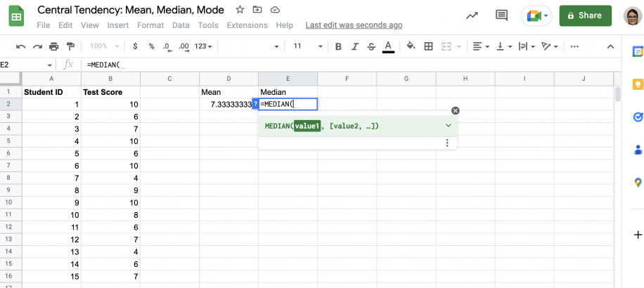The image size is (644, 288).
Task: Toggle bold formatting
Action: tap(338, 46)
